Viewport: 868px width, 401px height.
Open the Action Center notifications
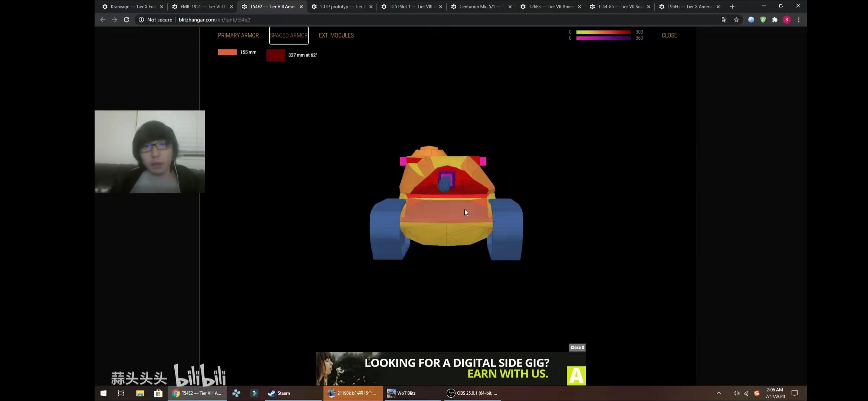(x=795, y=393)
